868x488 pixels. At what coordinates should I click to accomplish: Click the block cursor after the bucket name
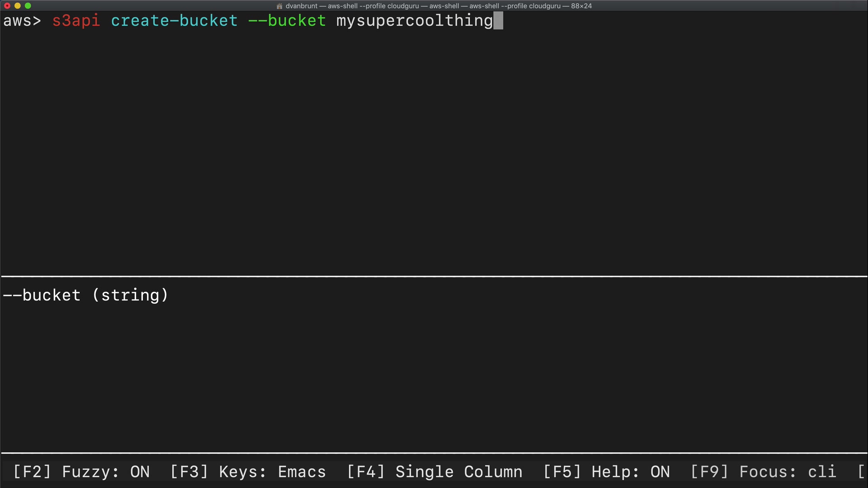point(498,21)
